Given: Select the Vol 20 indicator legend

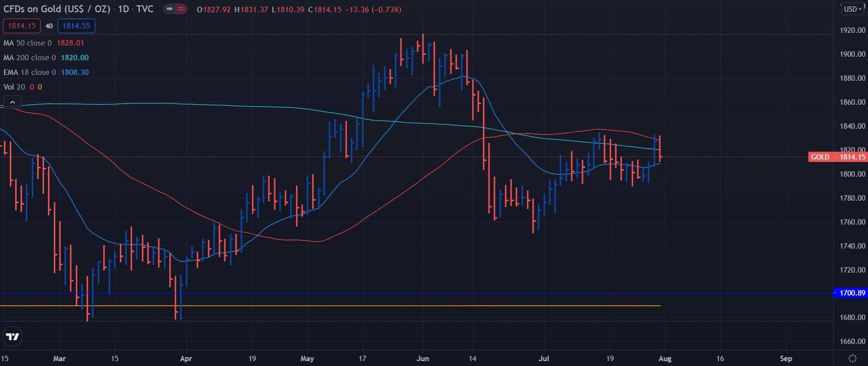Looking at the screenshot, I should (x=14, y=87).
